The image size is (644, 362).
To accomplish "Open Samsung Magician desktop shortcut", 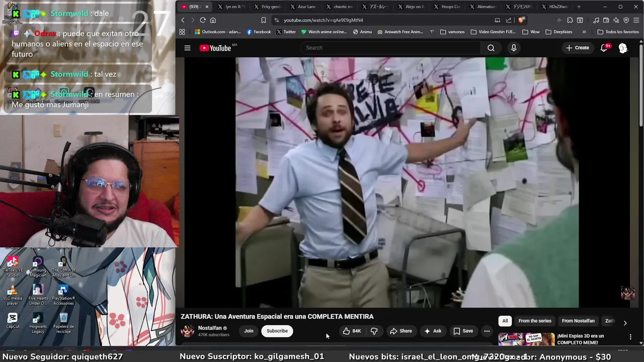I will 38,267.
